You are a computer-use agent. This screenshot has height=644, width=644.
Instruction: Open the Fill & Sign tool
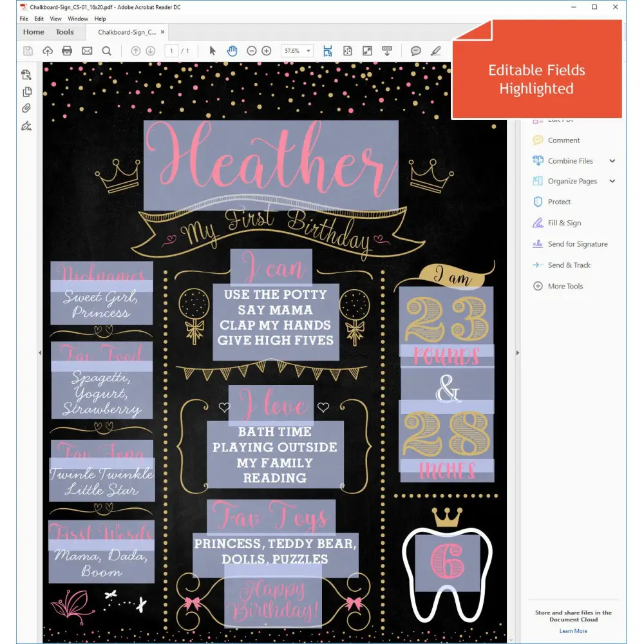[x=563, y=223]
